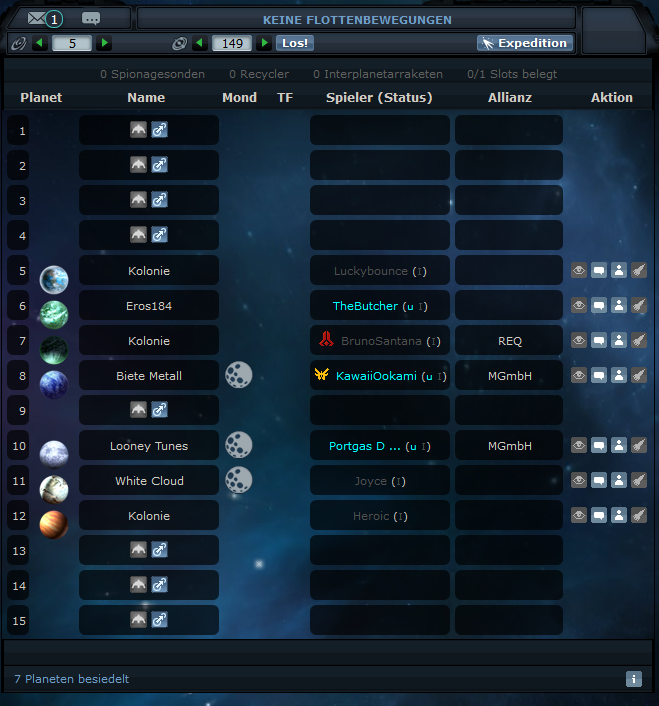Click green planet image of Eros184
659x706 pixels.
coord(54,314)
